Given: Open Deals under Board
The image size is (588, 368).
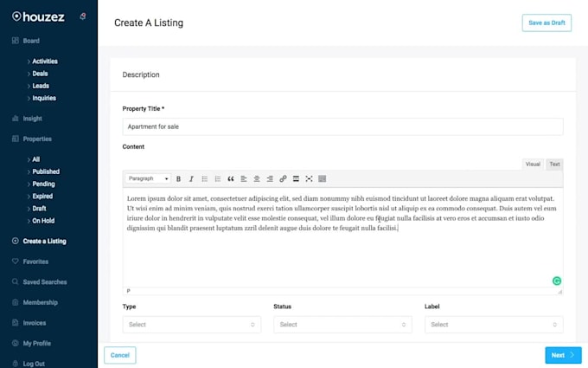Looking at the screenshot, I should click(40, 74).
